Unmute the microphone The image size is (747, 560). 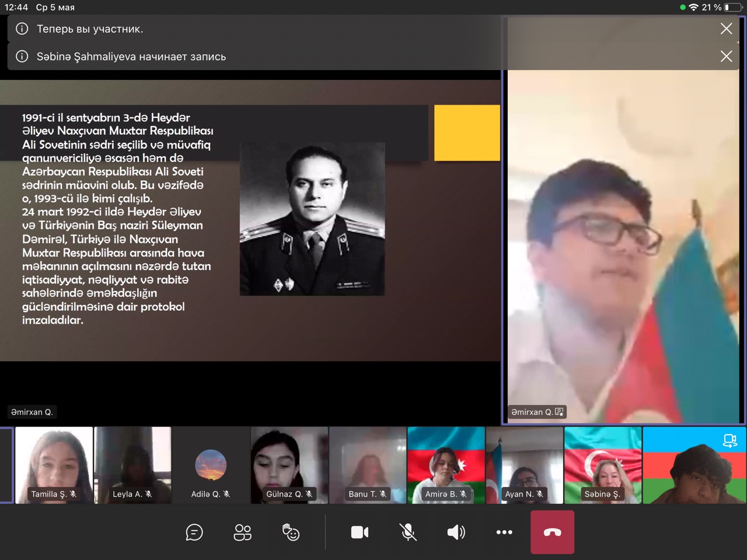(x=408, y=532)
